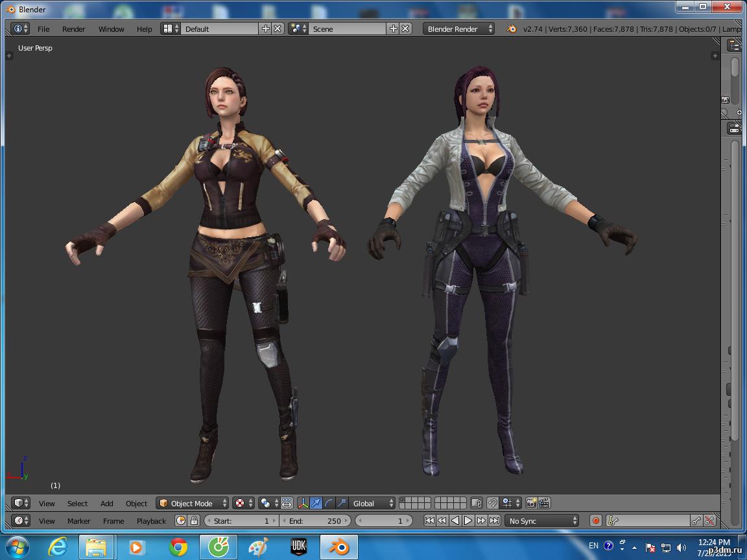Open the Global transform orientation dropdown
This screenshot has height=560, width=747.
click(373, 504)
